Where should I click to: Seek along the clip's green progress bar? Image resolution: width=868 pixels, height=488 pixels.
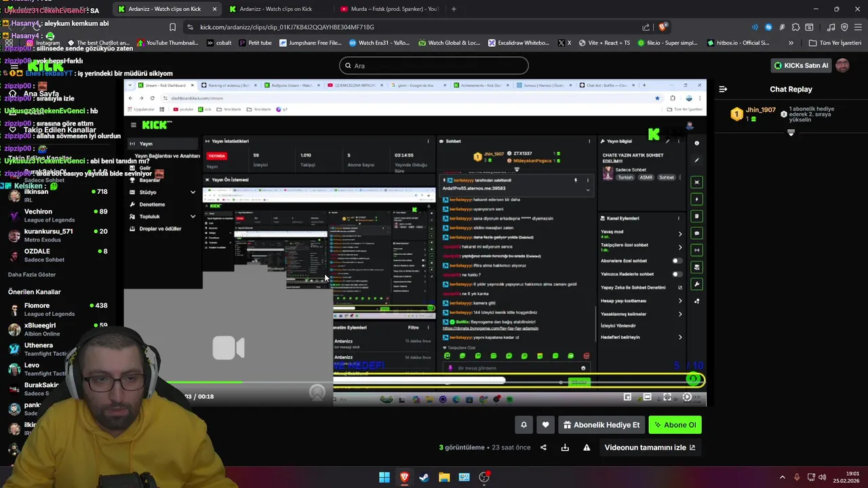point(415,383)
